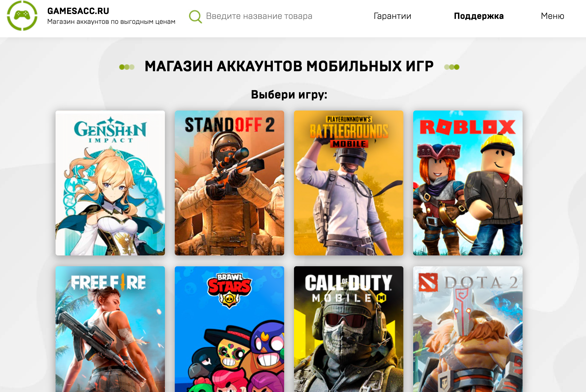Click the green gamepad site logo
Image resolution: width=586 pixels, height=392 pixels.
[22, 15]
